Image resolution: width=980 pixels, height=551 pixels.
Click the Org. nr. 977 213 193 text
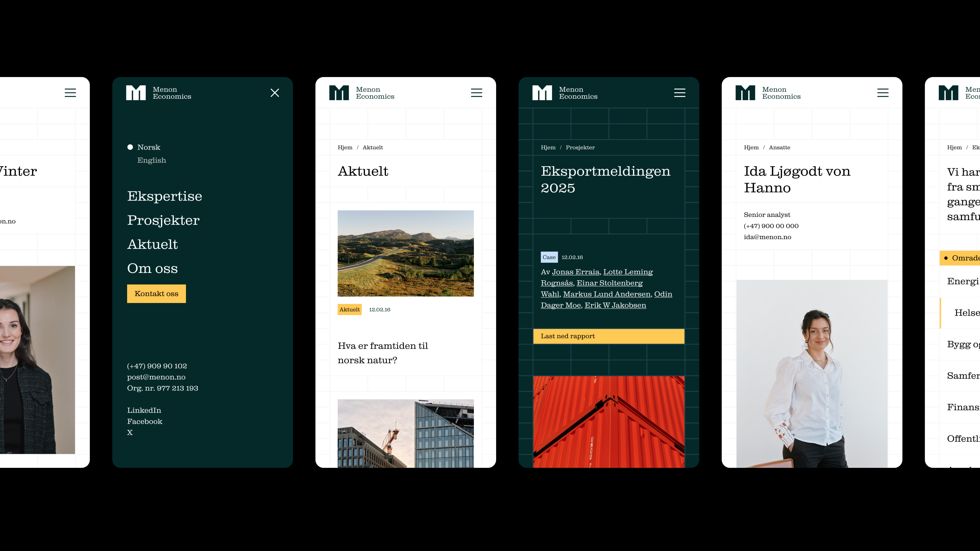pyautogui.click(x=162, y=388)
